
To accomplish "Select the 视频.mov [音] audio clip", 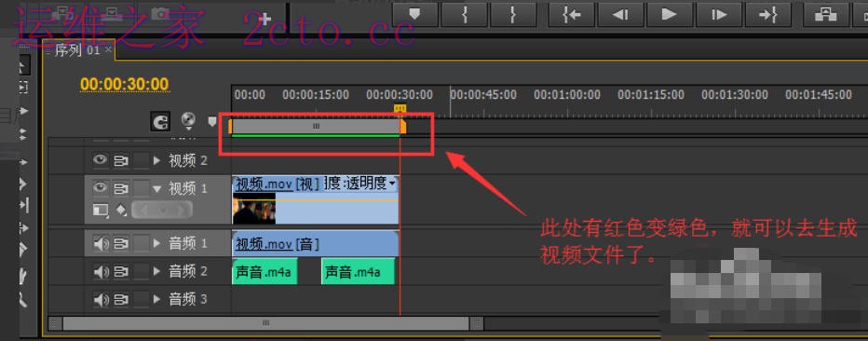I will point(316,243).
